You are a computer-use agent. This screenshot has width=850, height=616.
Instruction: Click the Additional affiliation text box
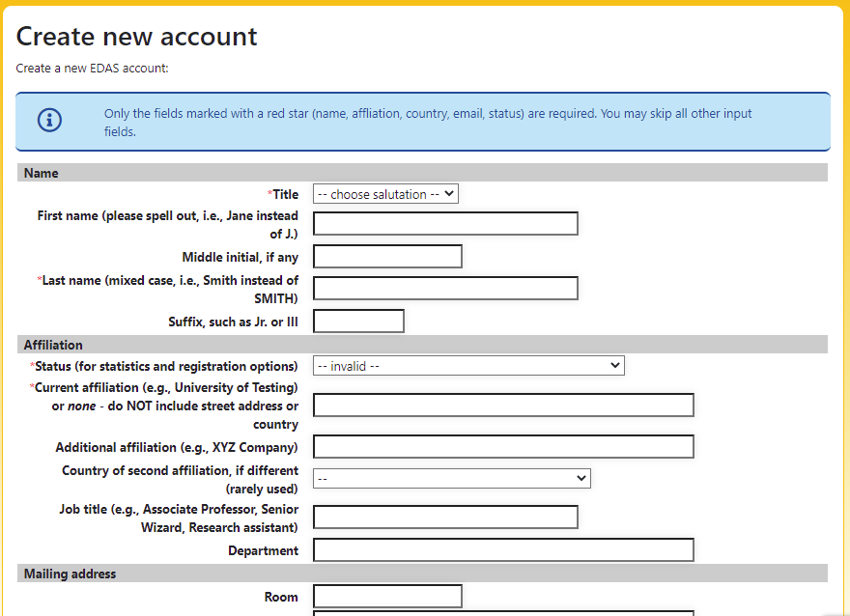[x=503, y=447]
